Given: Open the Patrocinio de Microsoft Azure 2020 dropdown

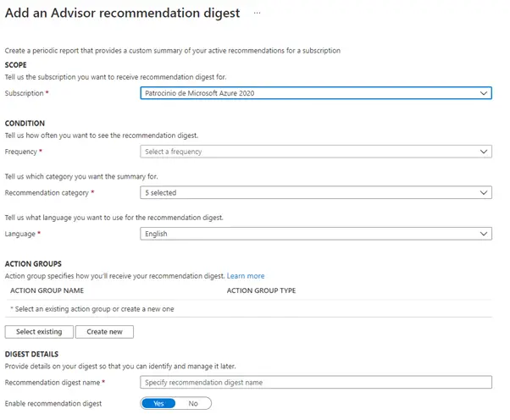Looking at the screenshot, I should (305, 93).
